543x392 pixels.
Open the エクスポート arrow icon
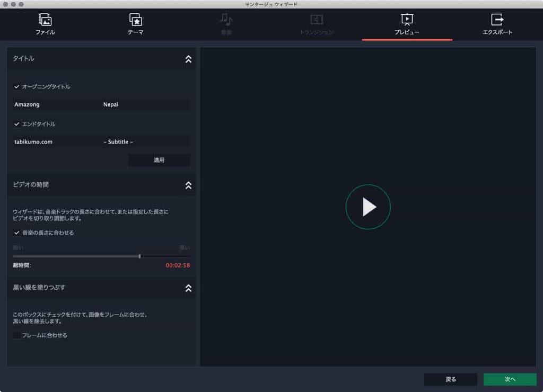pyautogui.click(x=497, y=20)
